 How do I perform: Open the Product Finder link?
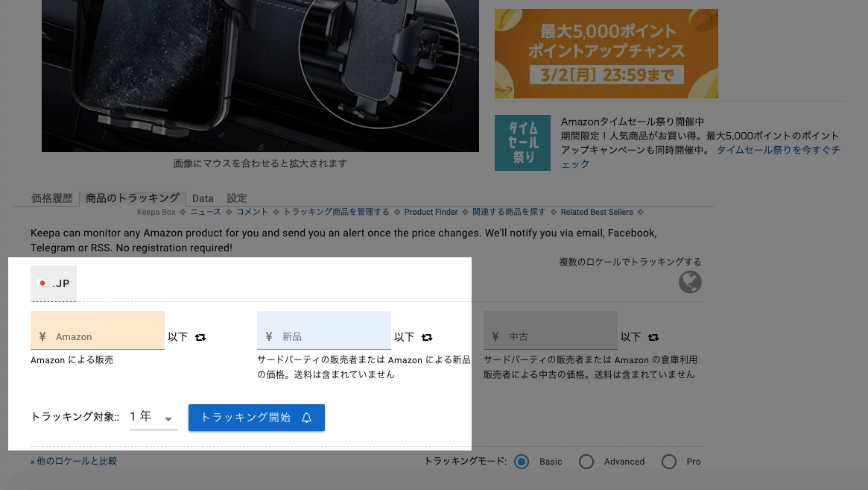(431, 212)
